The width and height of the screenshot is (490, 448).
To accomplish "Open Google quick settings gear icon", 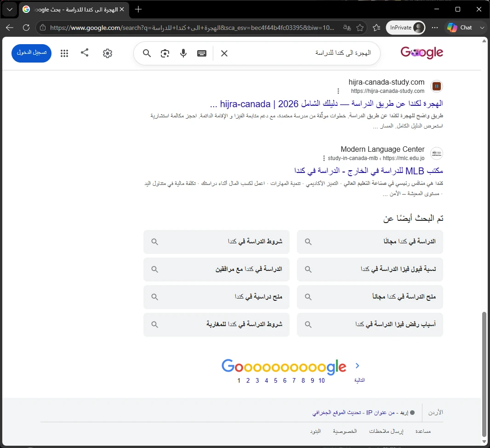I will coord(108,53).
